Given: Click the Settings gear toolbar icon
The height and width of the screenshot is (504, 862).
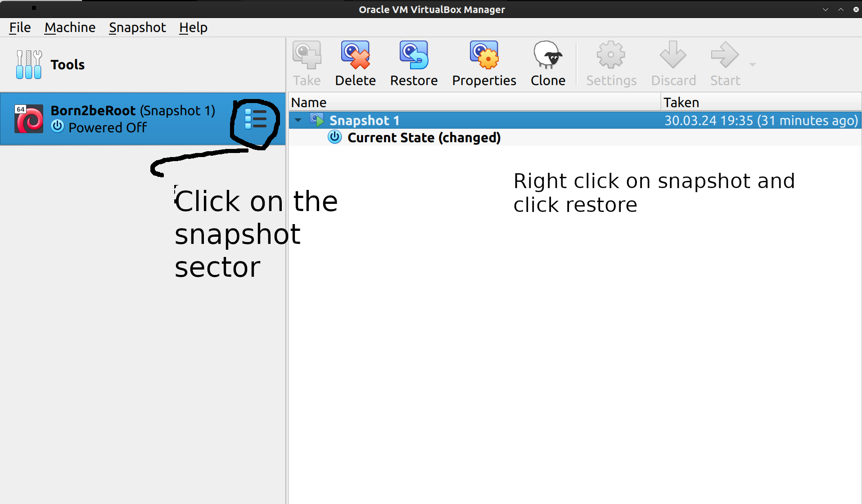Looking at the screenshot, I should (x=611, y=55).
